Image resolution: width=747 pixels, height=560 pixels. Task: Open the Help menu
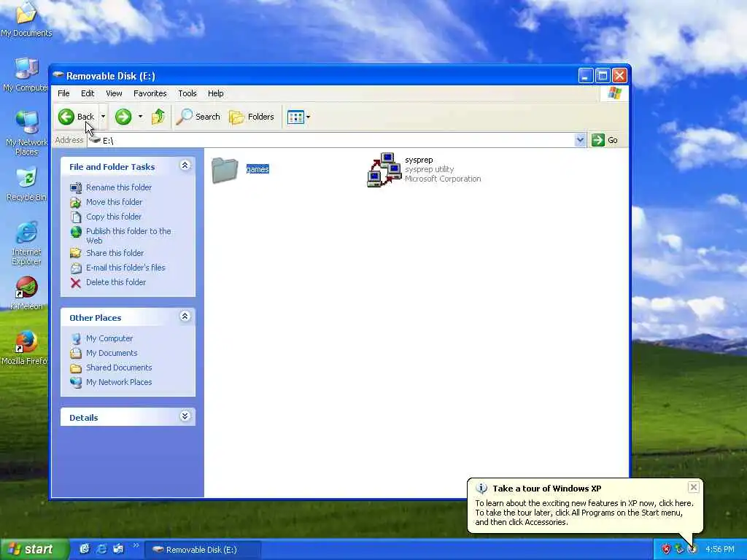tap(215, 93)
